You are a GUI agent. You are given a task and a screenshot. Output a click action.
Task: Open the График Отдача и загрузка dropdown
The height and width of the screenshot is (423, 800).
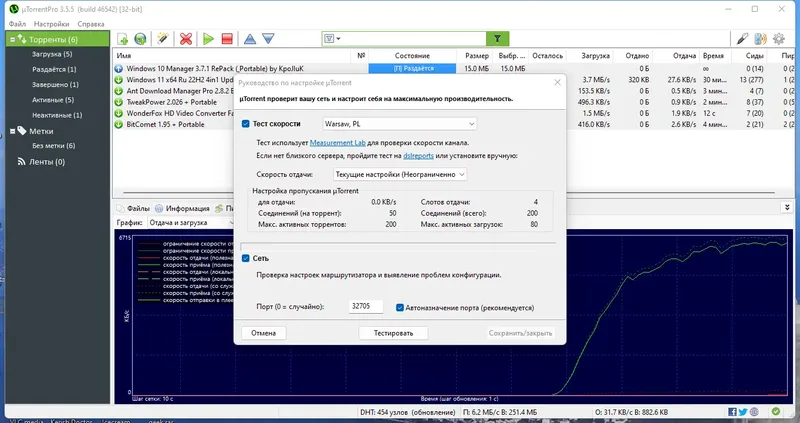click(x=191, y=222)
